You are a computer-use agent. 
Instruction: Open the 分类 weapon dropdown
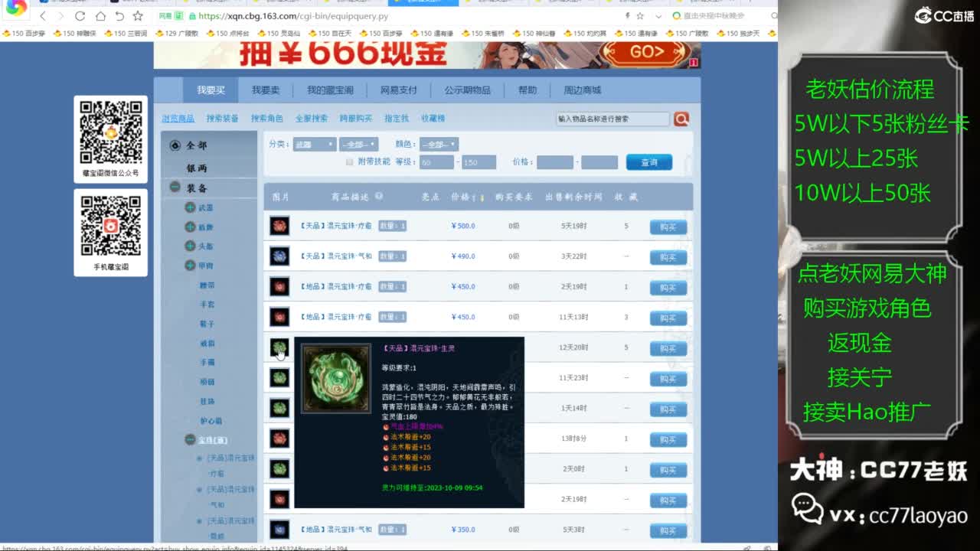point(314,142)
